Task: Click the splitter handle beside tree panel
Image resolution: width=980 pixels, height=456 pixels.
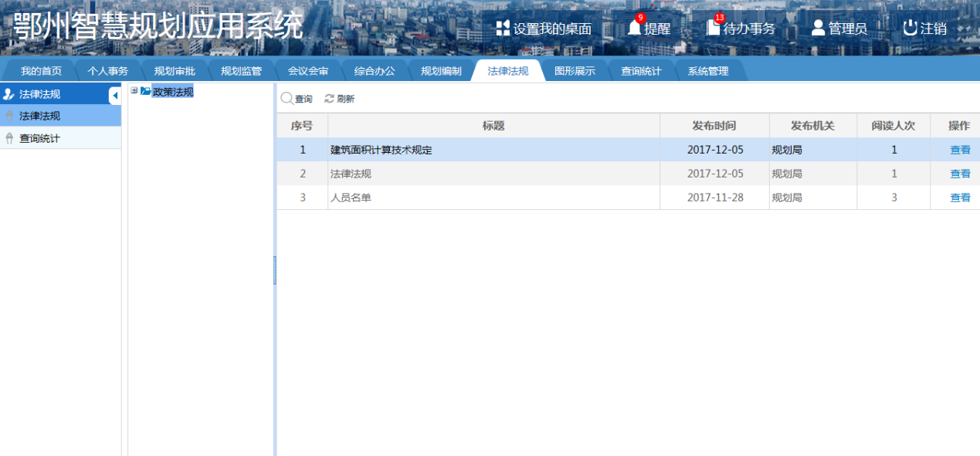Action: tap(274, 270)
